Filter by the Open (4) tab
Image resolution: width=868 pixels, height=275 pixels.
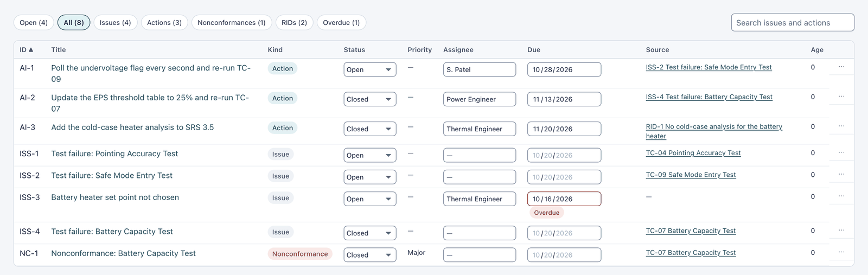point(34,23)
